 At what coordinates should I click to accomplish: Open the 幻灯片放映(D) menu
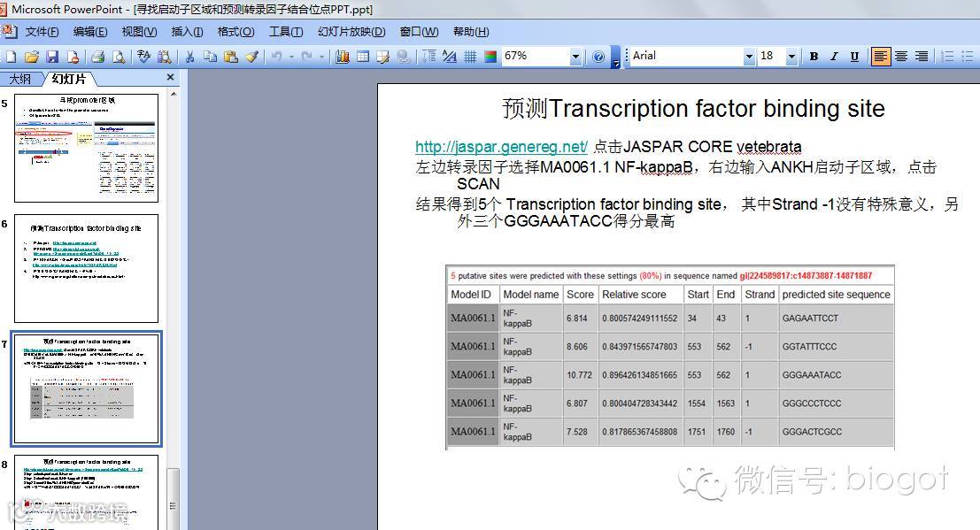point(351,32)
